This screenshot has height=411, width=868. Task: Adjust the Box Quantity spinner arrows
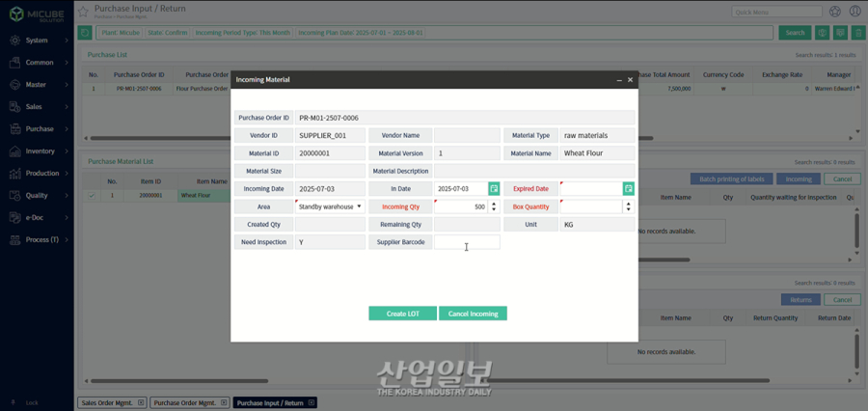click(x=628, y=206)
